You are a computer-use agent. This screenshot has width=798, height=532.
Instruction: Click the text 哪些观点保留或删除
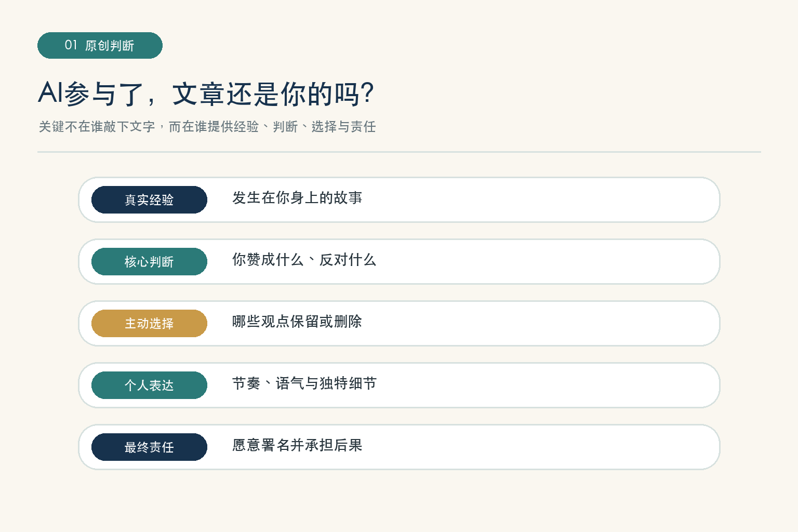(297, 322)
